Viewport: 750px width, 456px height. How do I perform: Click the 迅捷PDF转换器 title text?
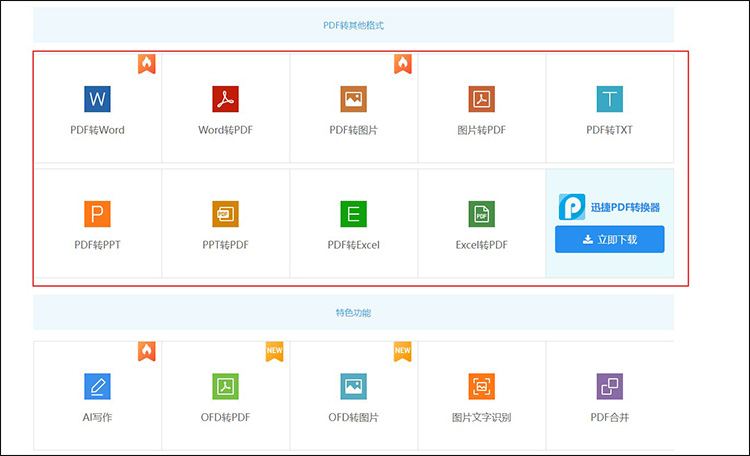(625, 207)
